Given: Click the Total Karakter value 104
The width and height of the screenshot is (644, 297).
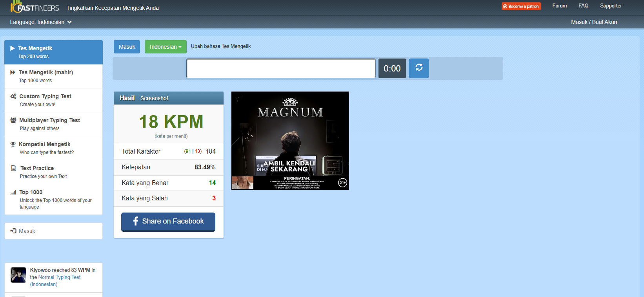Looking at the screenshot, I should coord(211,151).
